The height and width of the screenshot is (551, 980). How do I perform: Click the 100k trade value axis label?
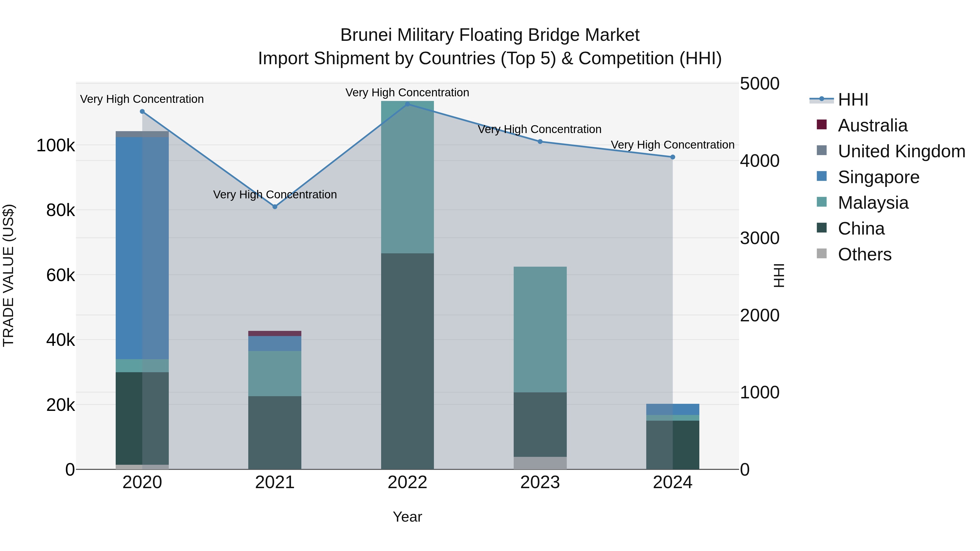pos(56,146)
